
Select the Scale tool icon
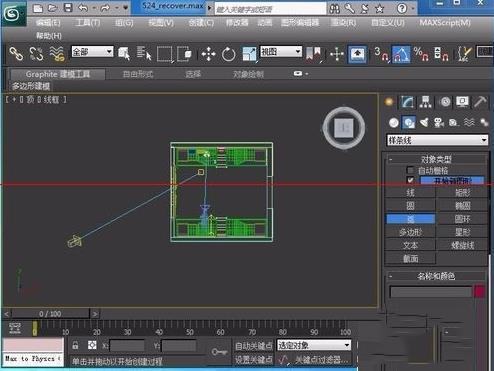pos(249,54)
